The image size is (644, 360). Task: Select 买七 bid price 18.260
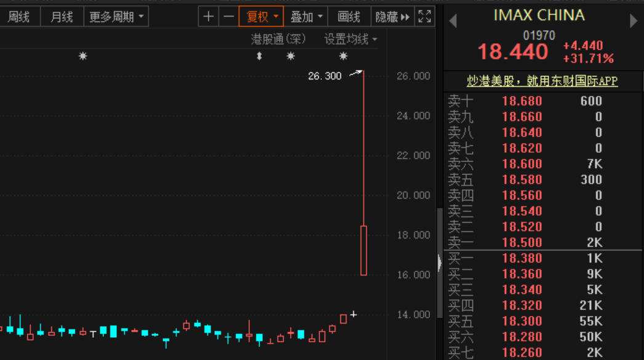point(522,353)
